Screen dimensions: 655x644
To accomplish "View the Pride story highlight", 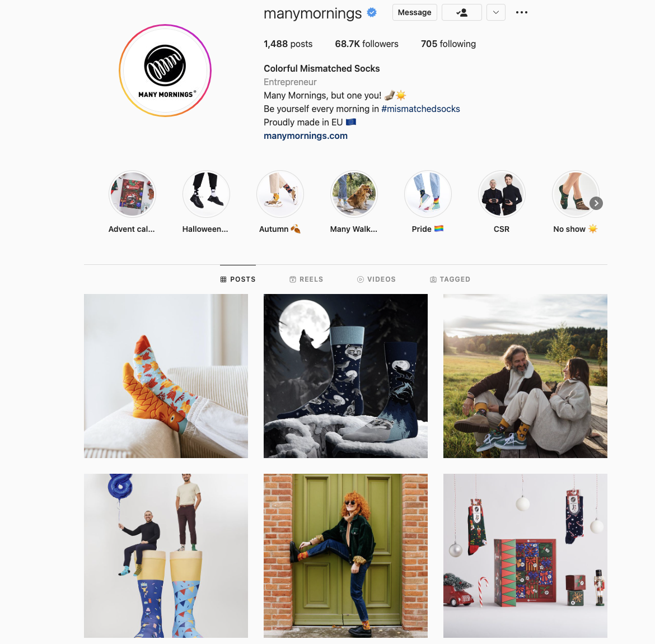I will (428, 194).
